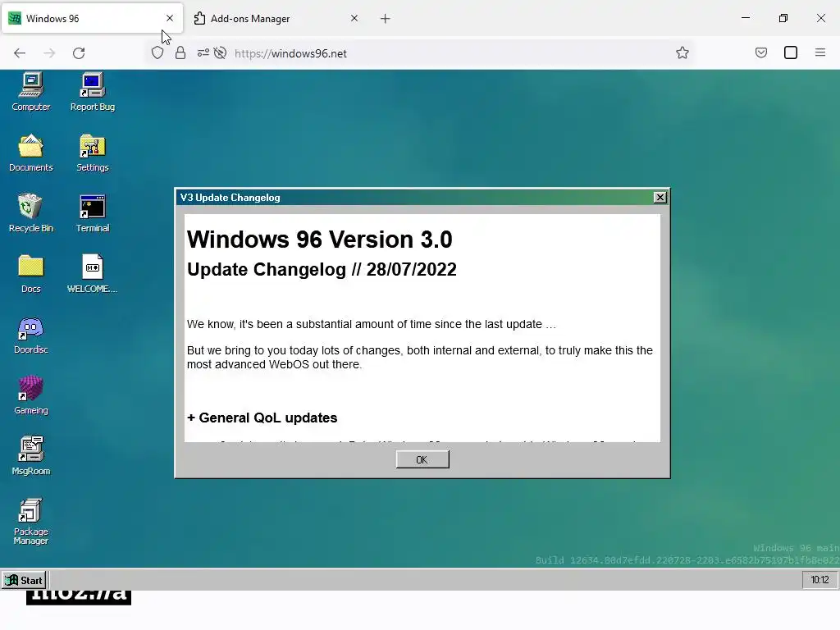
Task: Open a new browser tab
Action: coord(386,19)
